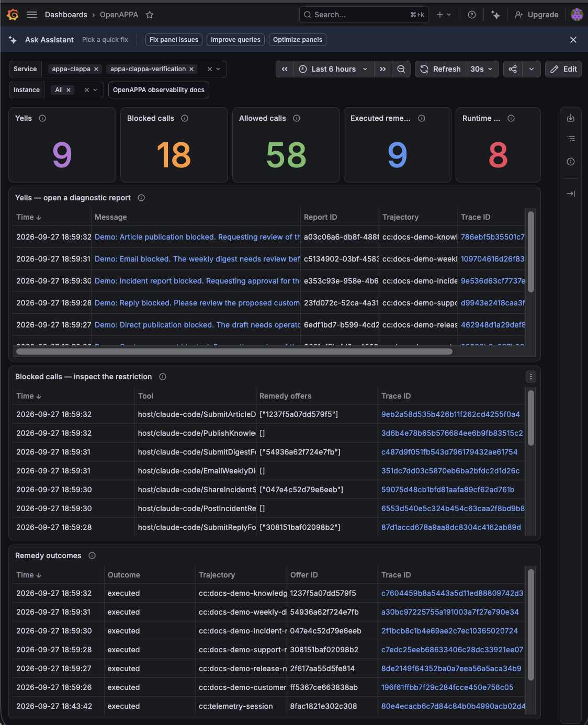Click Offer ID cell 8fac1821e302c308

[324, 706]
